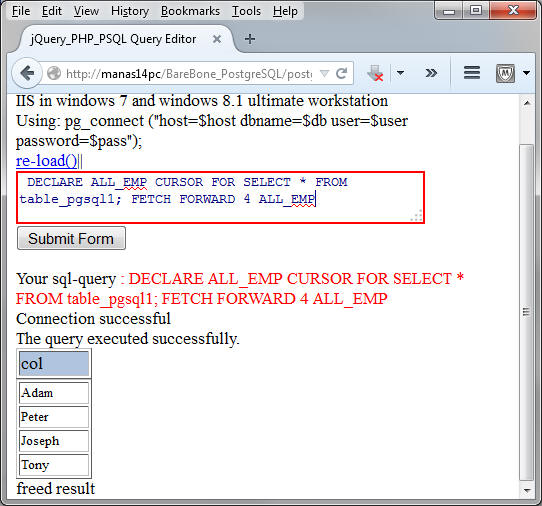Open the Tools menu

pyautogui.click(x=246, y=11)
